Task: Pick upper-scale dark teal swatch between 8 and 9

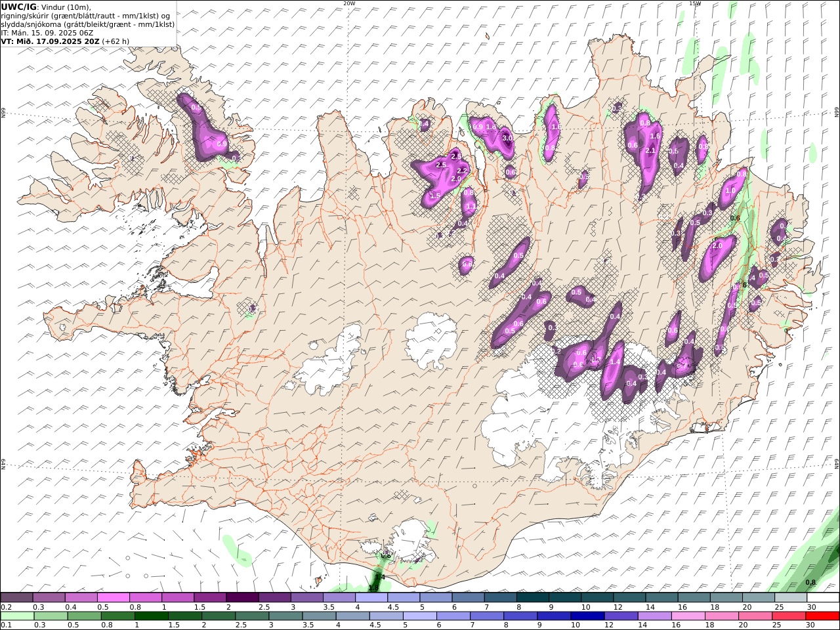Action: (x=532, y=597)
